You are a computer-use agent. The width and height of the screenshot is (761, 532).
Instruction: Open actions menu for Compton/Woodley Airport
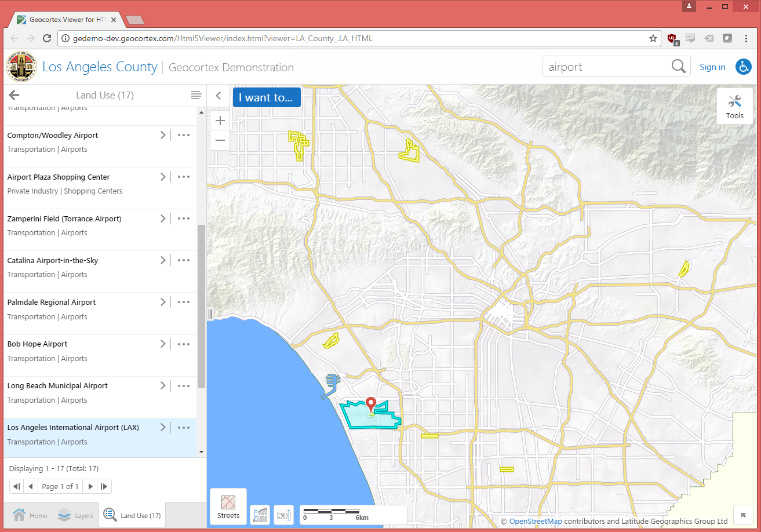[x=184, y=135]
